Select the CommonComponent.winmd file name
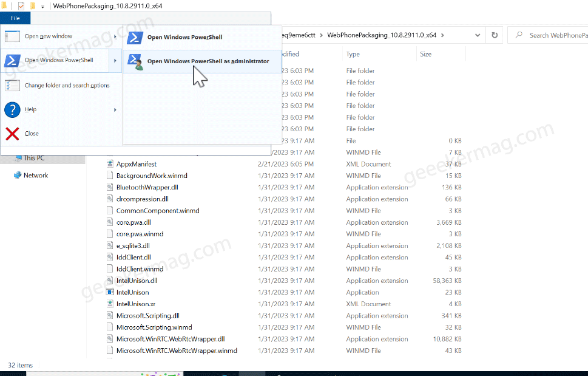 click(x=158, y=211)
